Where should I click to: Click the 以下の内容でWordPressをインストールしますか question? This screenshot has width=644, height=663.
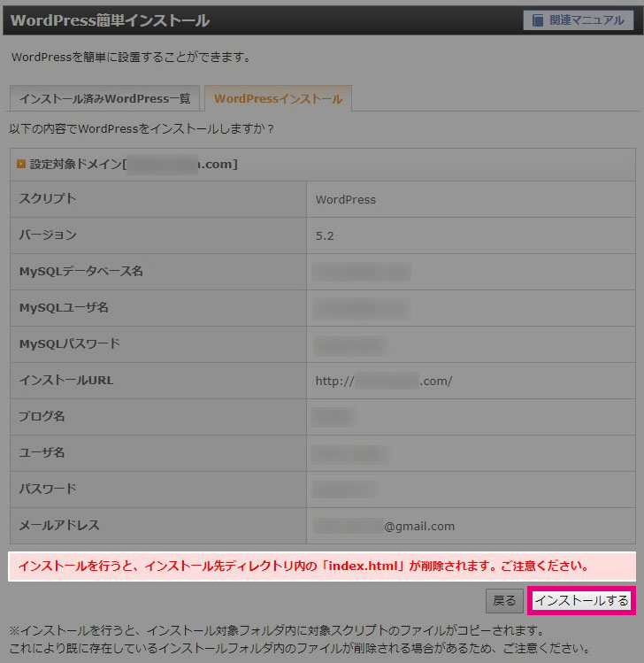click(142, 128)
